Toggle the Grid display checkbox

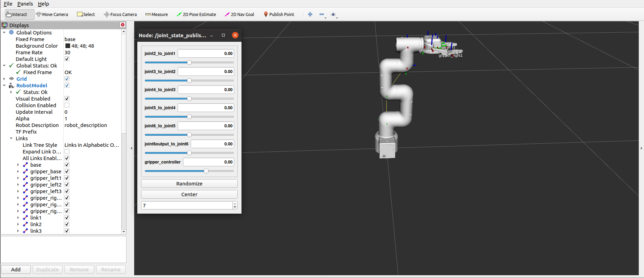pos(67,79)
